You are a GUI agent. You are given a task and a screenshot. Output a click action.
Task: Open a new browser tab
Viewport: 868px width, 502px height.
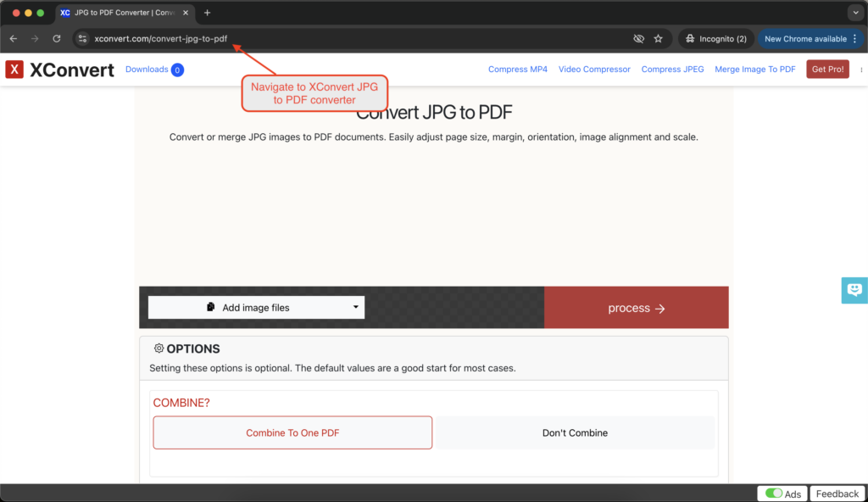click(207, 13)
